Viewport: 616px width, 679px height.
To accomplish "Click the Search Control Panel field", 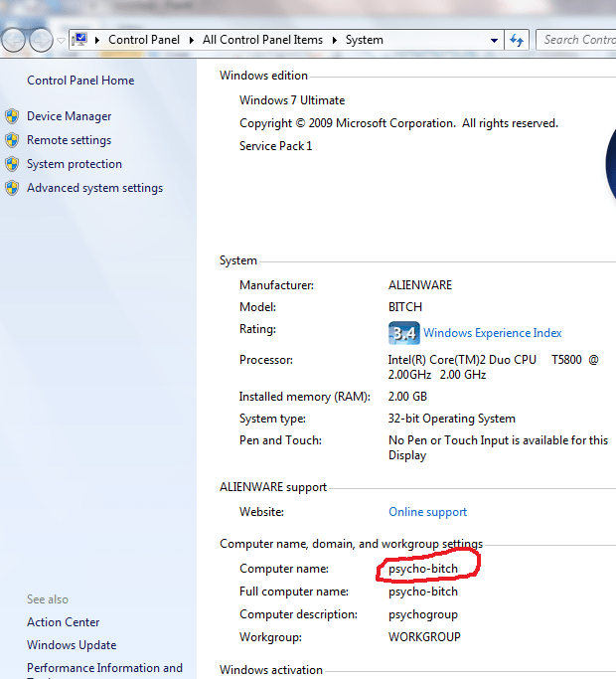I will pos(576,40).
